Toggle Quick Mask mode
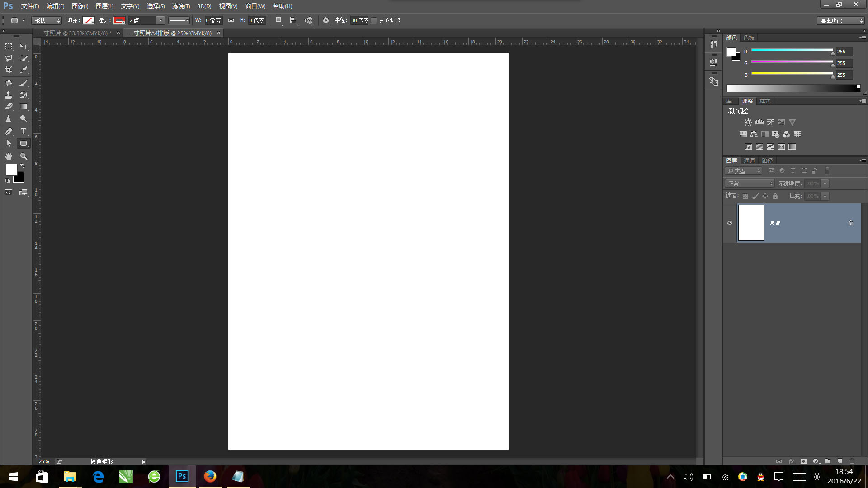The width and height of the screenshot is (868, 488). click(9, 192)
